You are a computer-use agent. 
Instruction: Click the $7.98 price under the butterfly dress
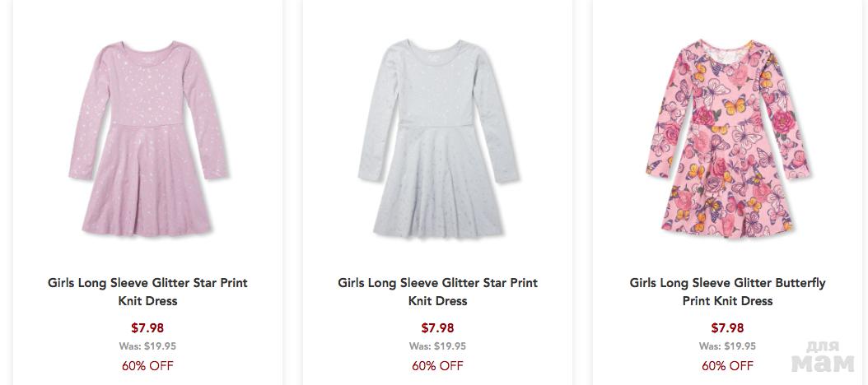point(727,327)
